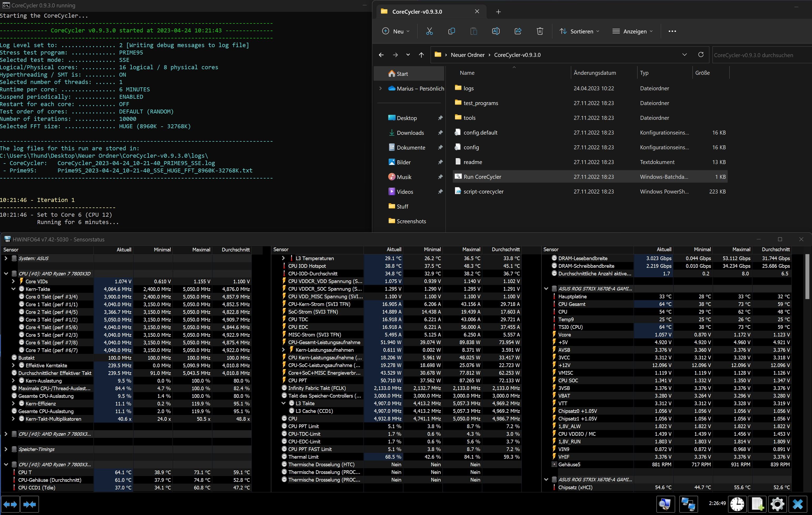Open HWiNFO remote sensor connection icon

coord(688,504)
